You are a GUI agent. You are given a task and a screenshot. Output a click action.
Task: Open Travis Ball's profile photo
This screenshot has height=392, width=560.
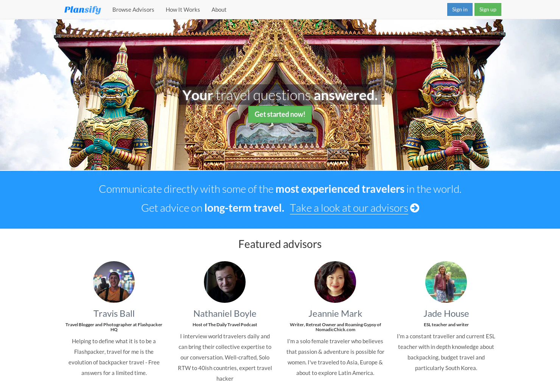114,282
